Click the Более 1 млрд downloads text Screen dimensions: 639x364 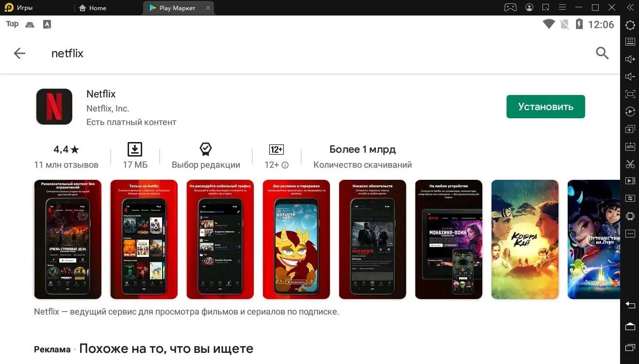pos(362,149)
